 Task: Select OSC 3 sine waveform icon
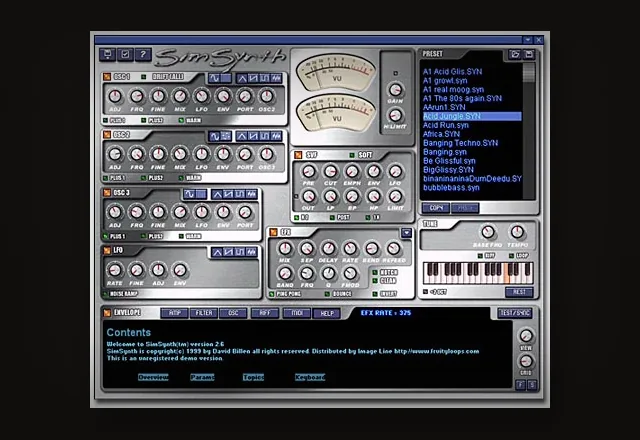(189, 194)
